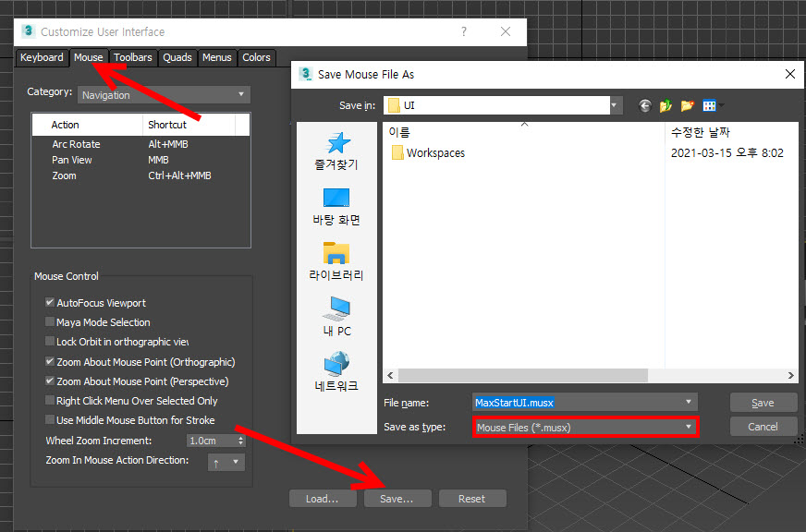Go back to last folder visited icon
Viewport: 806px width, 532px height.
(644, 106)
